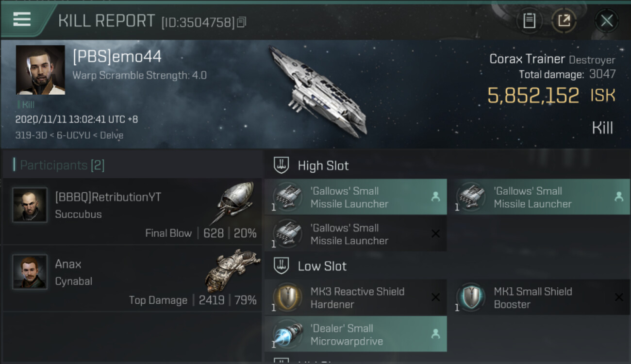Click the Succubus ship icon
631x364 pixels.
pos(234,203)
